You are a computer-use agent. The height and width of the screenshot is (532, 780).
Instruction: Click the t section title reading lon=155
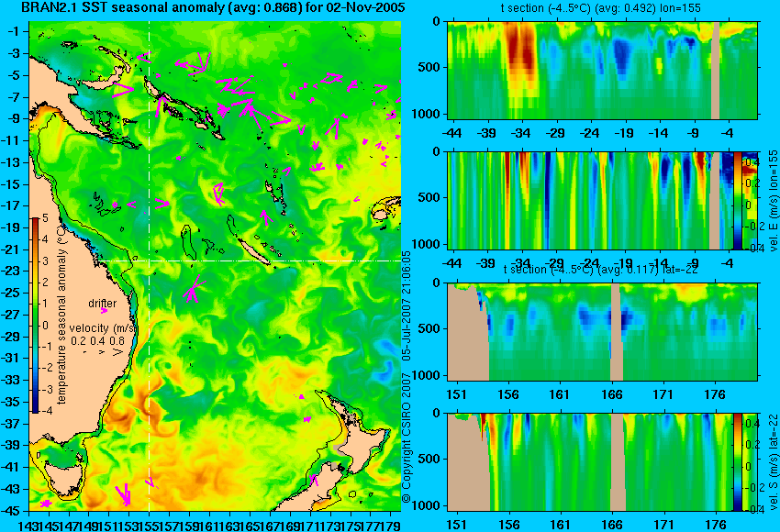tap(601, 8)
